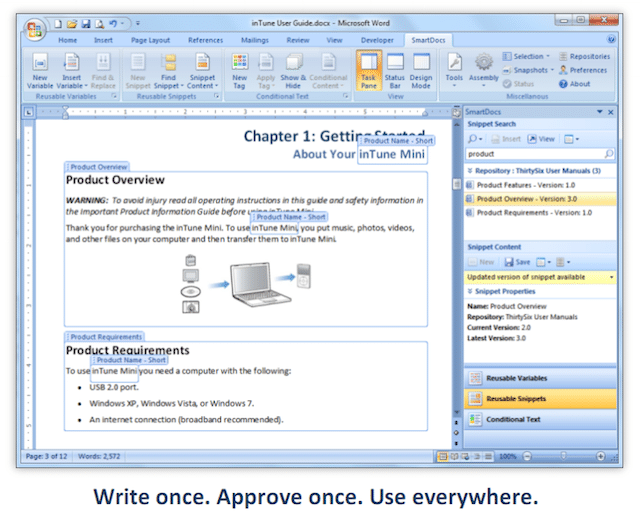The height and width of the screenshot is (521, 640).
Task: Click Page: 3 of 12 in status bar
Action: 47,456
